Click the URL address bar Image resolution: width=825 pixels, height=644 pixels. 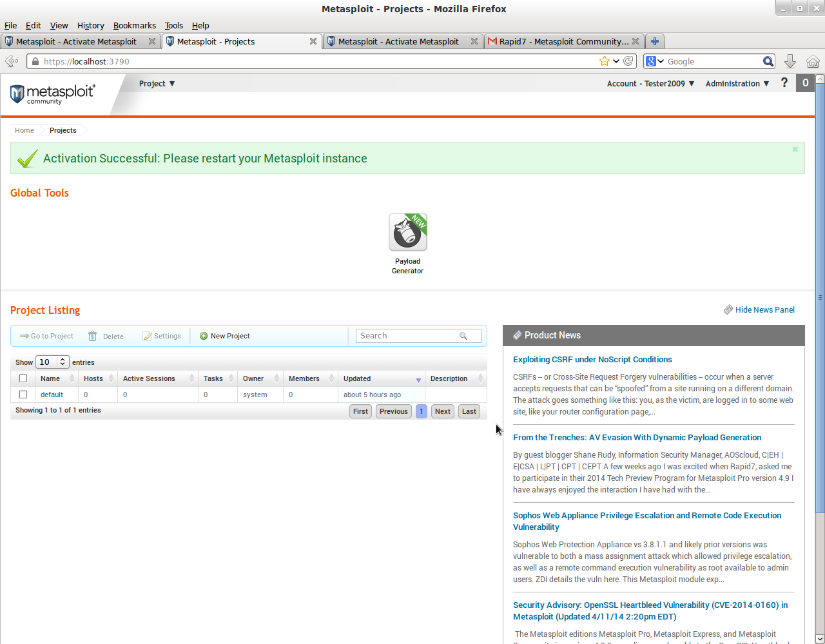(x=319, y=61)
